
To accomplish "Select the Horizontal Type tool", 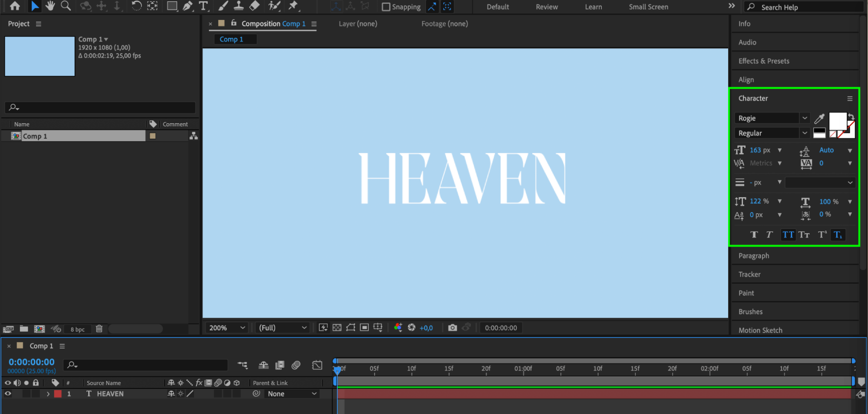I will pyautogui.click(x=203, y=6).
